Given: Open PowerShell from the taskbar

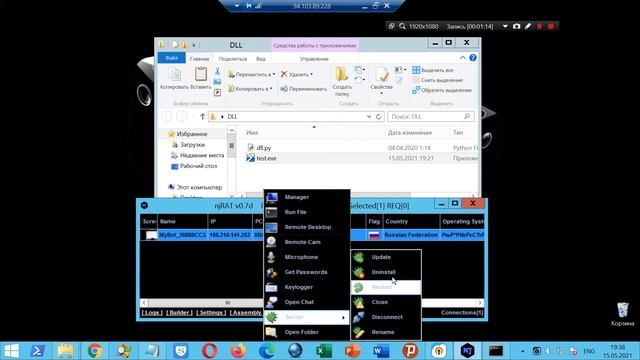Looking at the screenshot, I should 37,351.
